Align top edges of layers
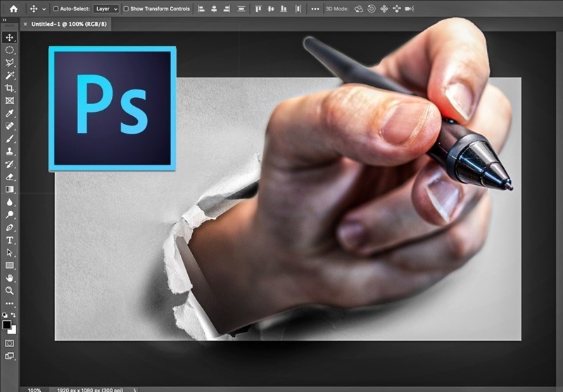563x392 pixels. (258, 8)
